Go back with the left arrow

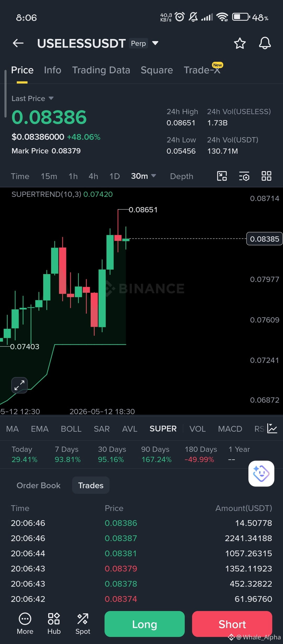[x=18, y=43]
